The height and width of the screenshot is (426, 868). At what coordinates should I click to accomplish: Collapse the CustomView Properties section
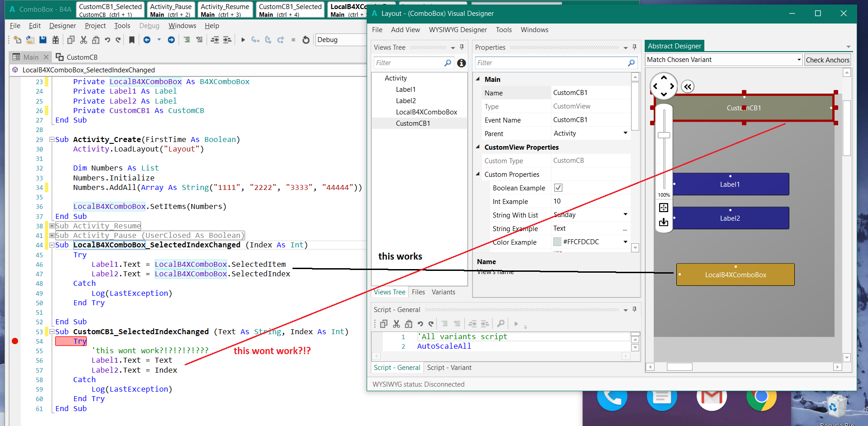click(x=478, y=147)
